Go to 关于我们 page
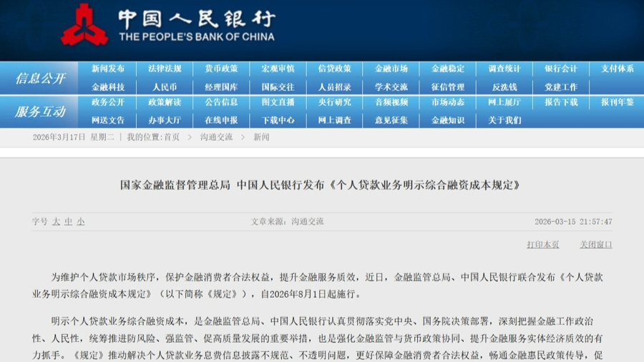Screen dimensions: 644x362 (x=504, y=120)
